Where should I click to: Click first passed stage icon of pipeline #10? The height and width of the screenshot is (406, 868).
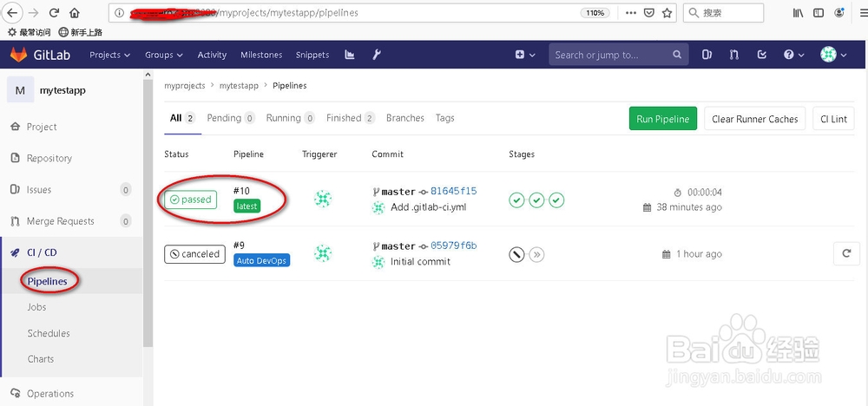click(x=516, y=200)
